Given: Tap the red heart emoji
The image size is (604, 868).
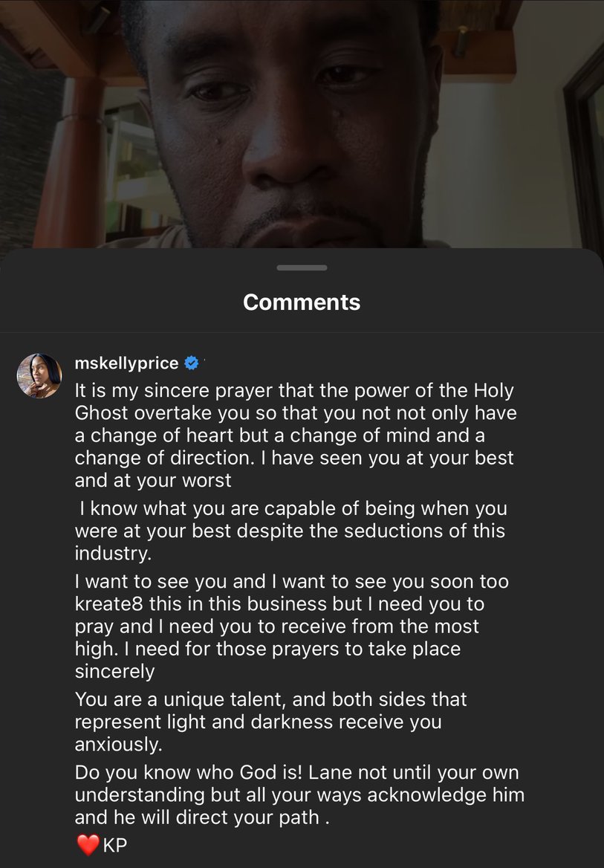Looking at the screenshot, I should [88, 845].
